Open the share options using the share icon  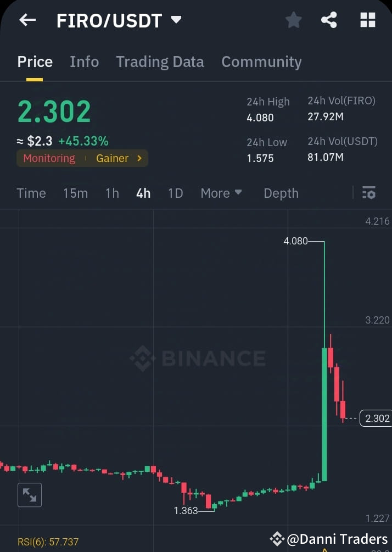click(x=329, y=20)
